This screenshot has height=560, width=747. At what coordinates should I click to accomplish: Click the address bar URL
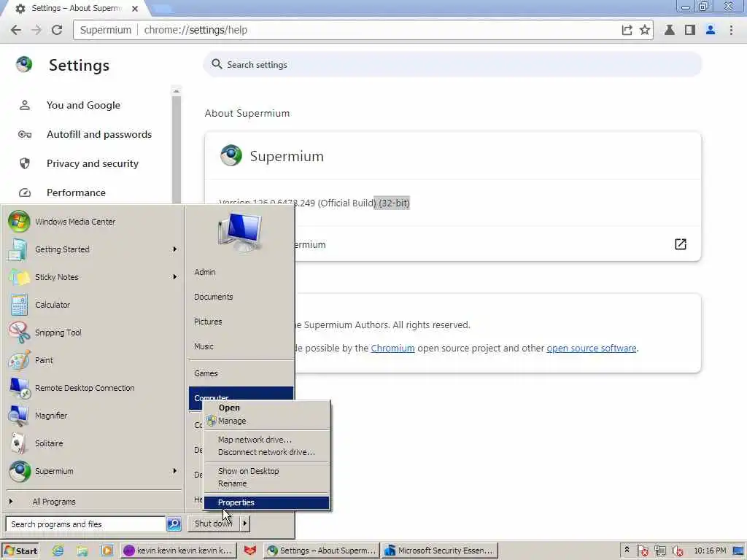[196, 30]
